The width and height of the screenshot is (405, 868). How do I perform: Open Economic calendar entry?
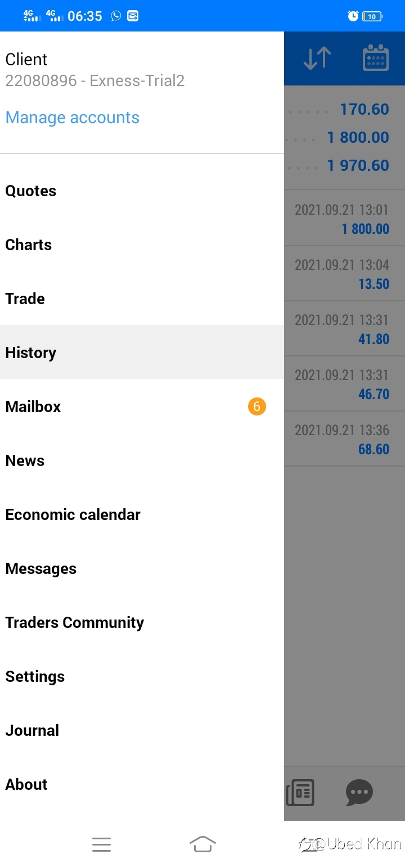coord(142,515)
